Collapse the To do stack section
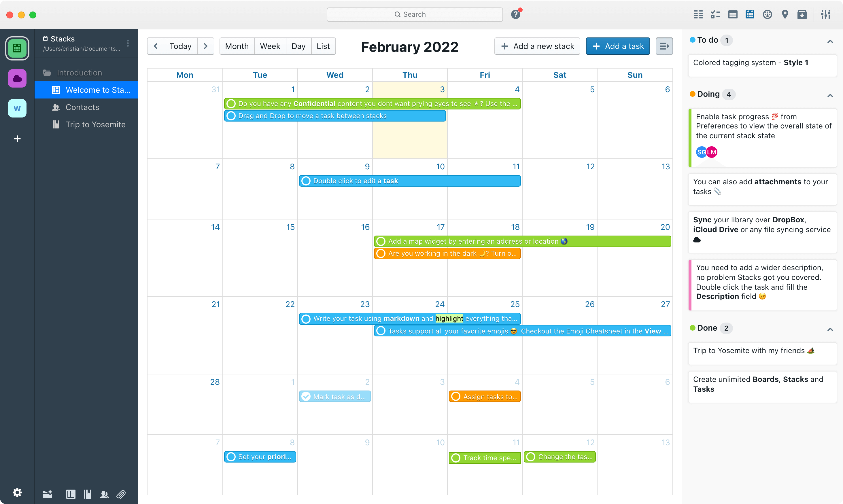The height and width of the screenshot is (504, 843). 830,41
